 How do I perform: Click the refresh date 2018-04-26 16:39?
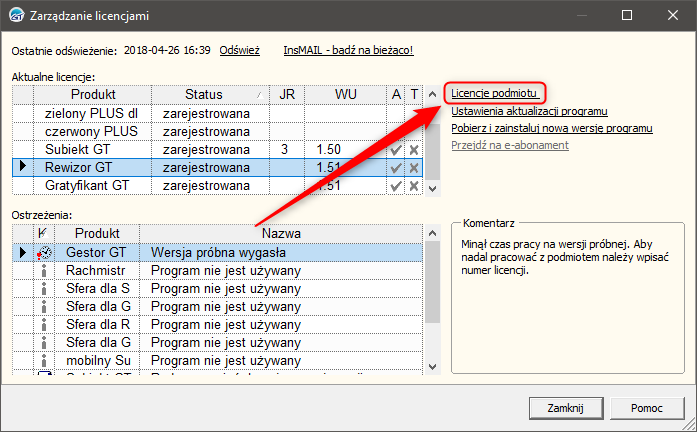167,50
